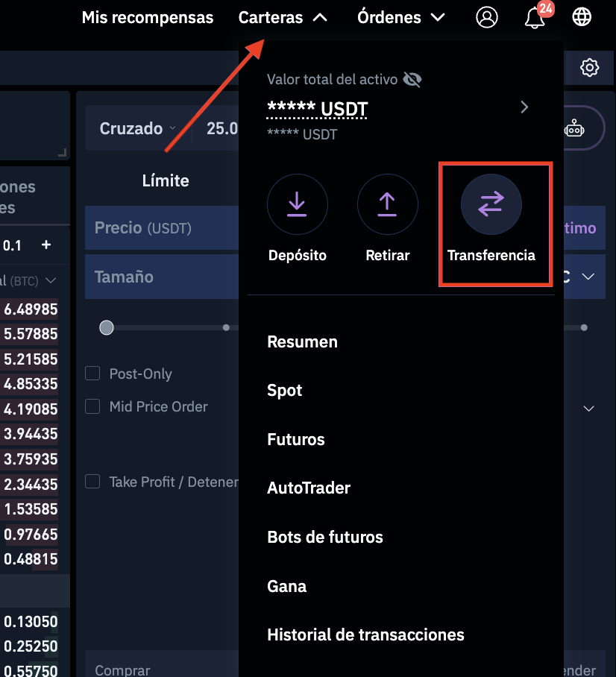The width and height of the screenshot is (616, 677).
Task: Select the Límite order type tab
Action: (166, 180)
